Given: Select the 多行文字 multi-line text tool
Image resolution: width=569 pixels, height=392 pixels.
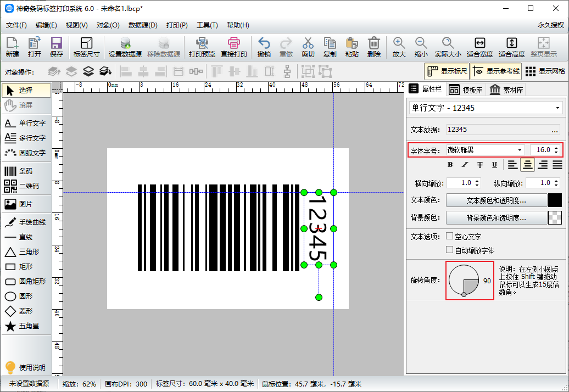Looking at the screenshot, I should click(x=25, y=138).
